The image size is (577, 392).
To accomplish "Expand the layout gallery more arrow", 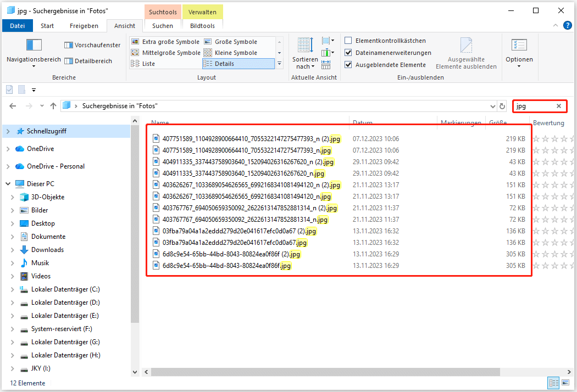I will pos(280,64).
